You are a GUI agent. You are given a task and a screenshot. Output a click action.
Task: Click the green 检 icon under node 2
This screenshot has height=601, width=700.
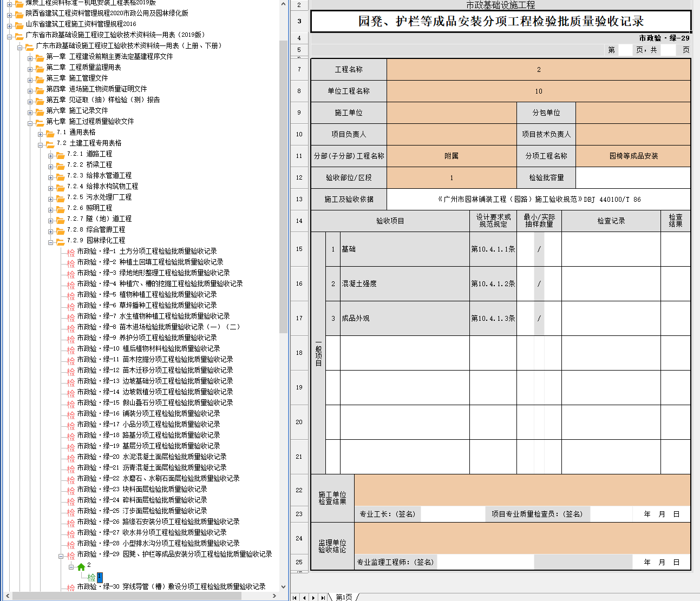pos(91,577)
